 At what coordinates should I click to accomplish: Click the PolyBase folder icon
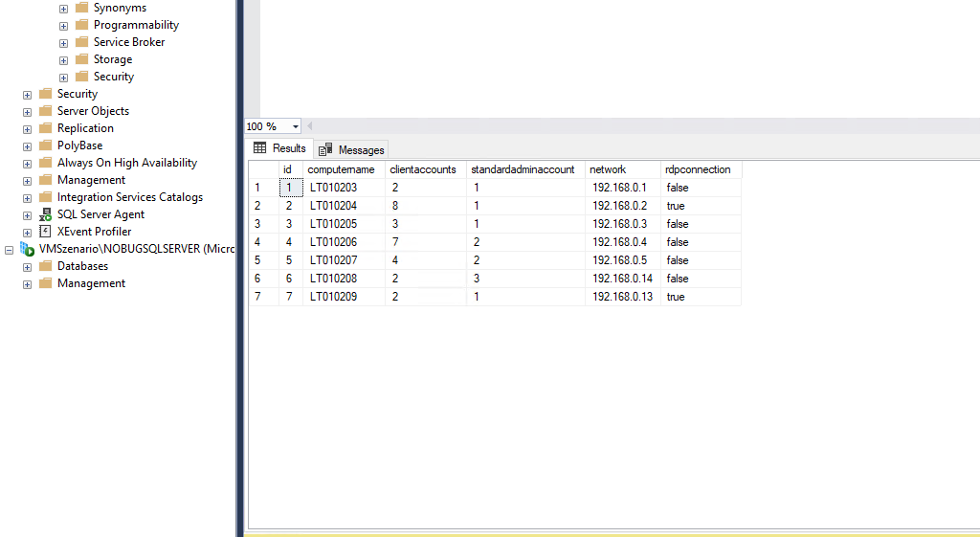pos(45,145)
